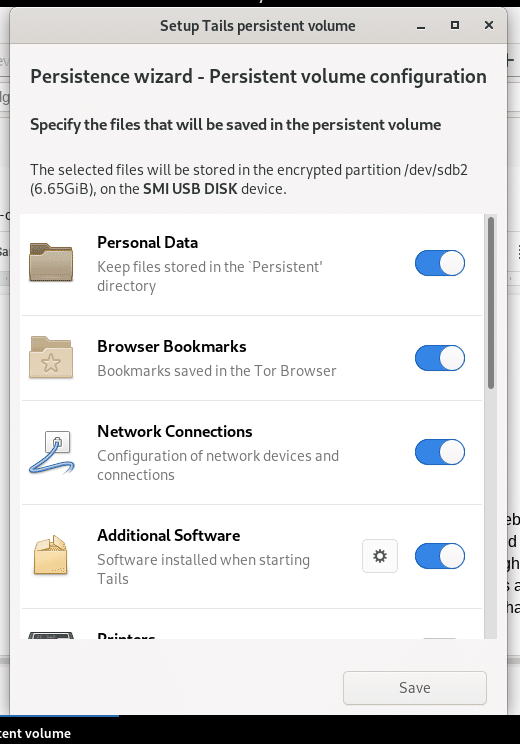Close the Setup Tails persistent volume window
Image resolution: width=520 pixels, height=744 pixels.
pyautogui.click(x=489, y=25)
